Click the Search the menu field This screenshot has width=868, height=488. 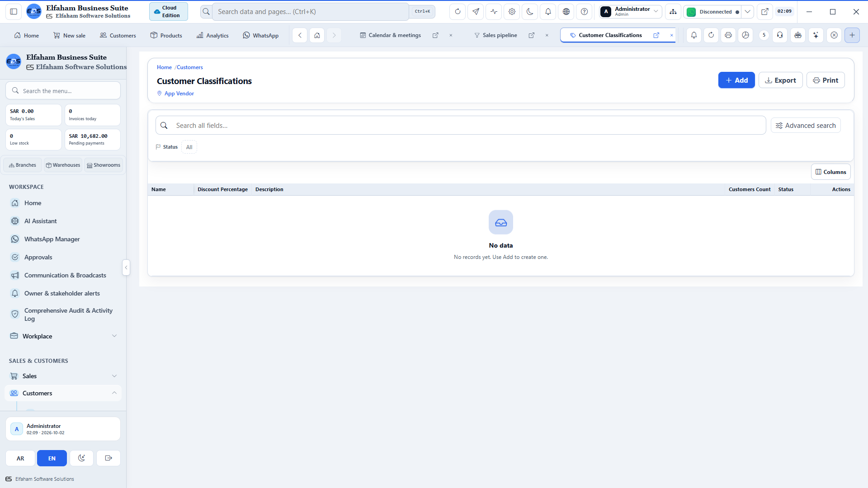pyautogui.click(x=63, y=91)
